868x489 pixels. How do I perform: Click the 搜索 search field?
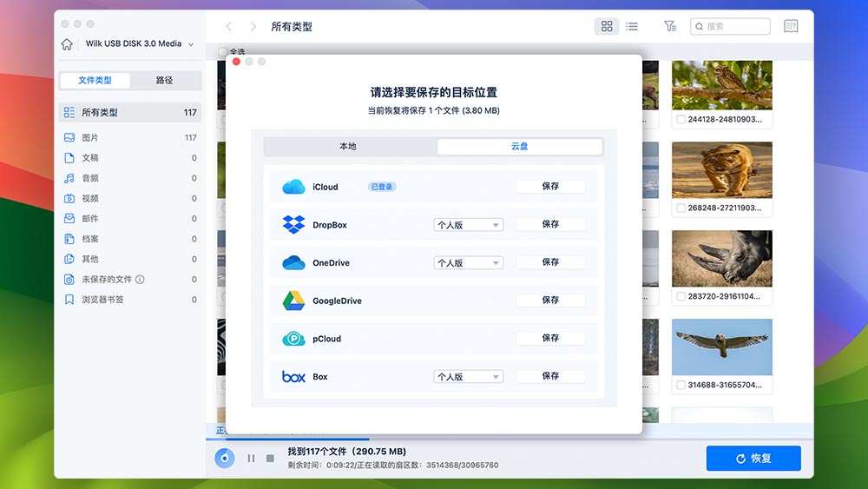click(730, 26)
